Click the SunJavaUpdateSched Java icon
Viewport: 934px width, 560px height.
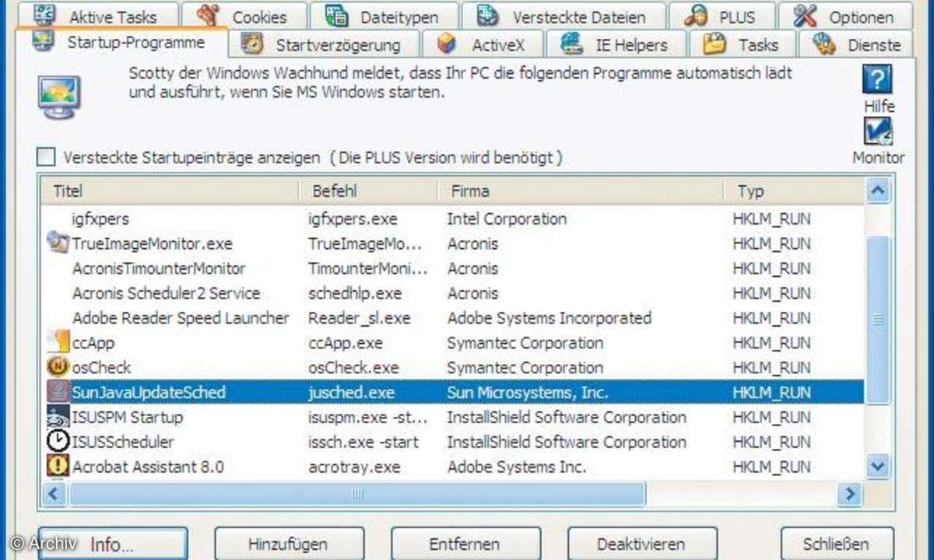(x=58, y=392)
